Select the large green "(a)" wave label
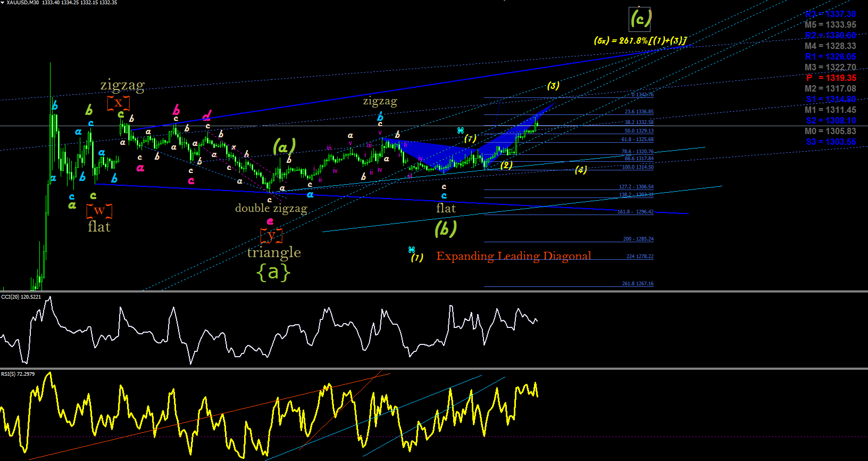This screenshot has width=868, height=461. click(x=284, y=146)
